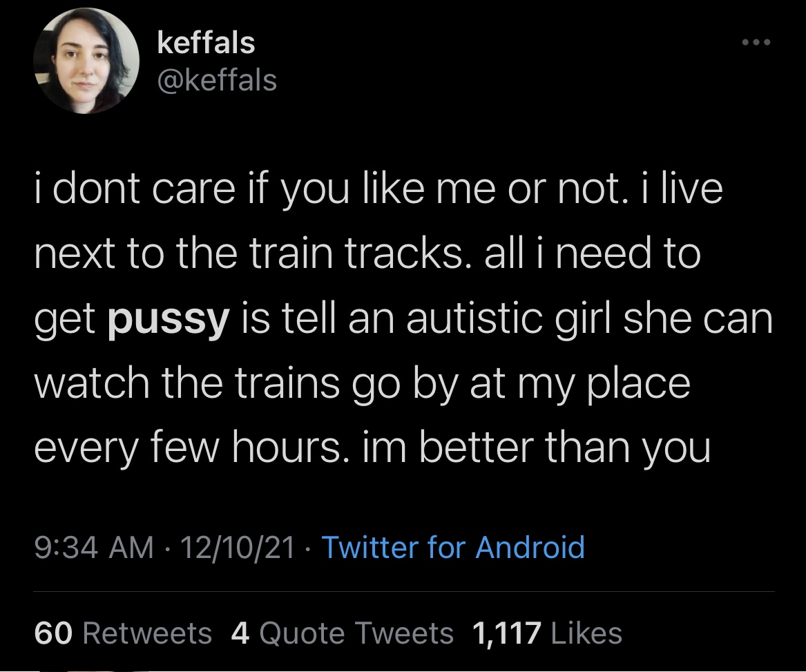This screenshot has width=806, height=672.
Task: Open the keffals display name profile
Action: click(206, 44)
